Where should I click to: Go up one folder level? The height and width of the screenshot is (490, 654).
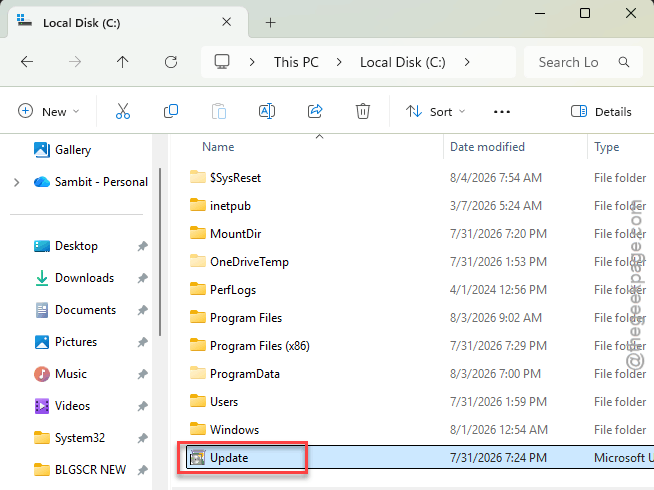[122, 62]
